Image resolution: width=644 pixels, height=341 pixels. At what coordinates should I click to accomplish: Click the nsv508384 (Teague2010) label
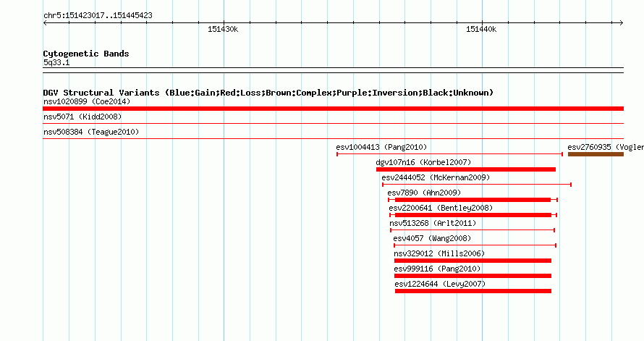(91, 132)
